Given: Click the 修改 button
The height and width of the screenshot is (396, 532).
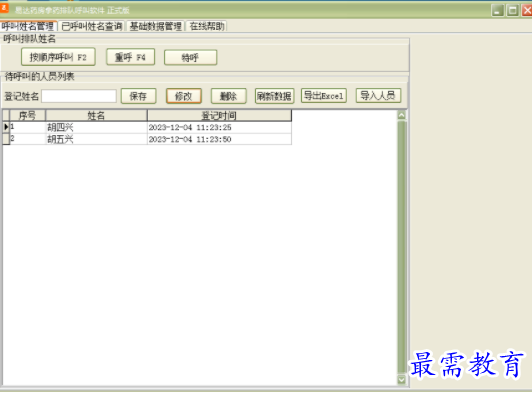Looking at the screenshot, I should point(184,96).
